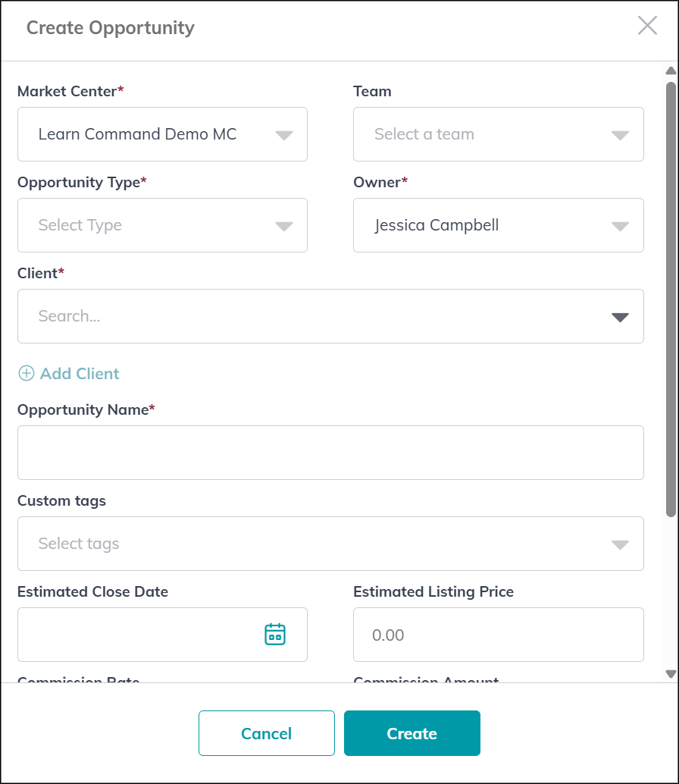Click the calendar icon for Estimated Close Date
Screen dimensions: 679x784
pos(274,634)
